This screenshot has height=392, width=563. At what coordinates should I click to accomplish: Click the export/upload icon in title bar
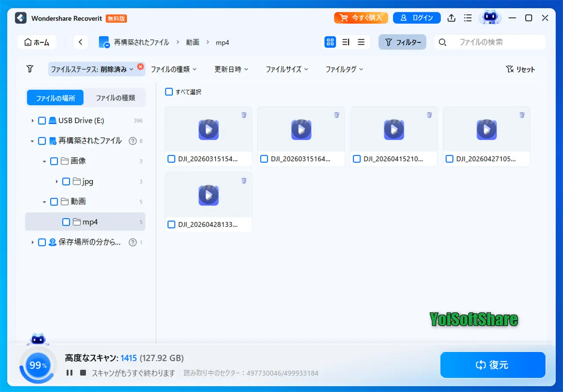(451, 18)
